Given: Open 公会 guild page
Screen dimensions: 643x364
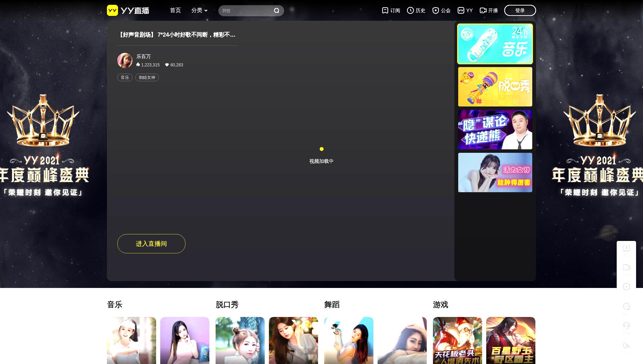Looking at the screenshot, I should (x=441, y=10).
